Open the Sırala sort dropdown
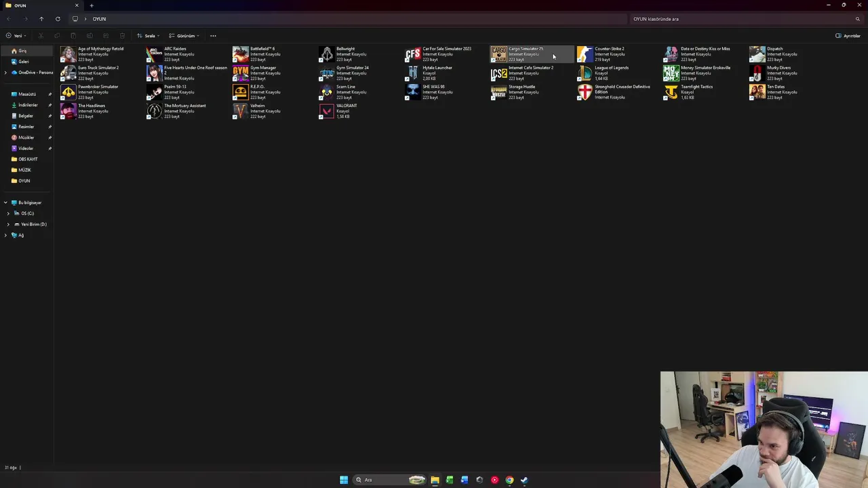Image resolution: width=868 pixels, height=488 pixels. click(x=148, y=36)
